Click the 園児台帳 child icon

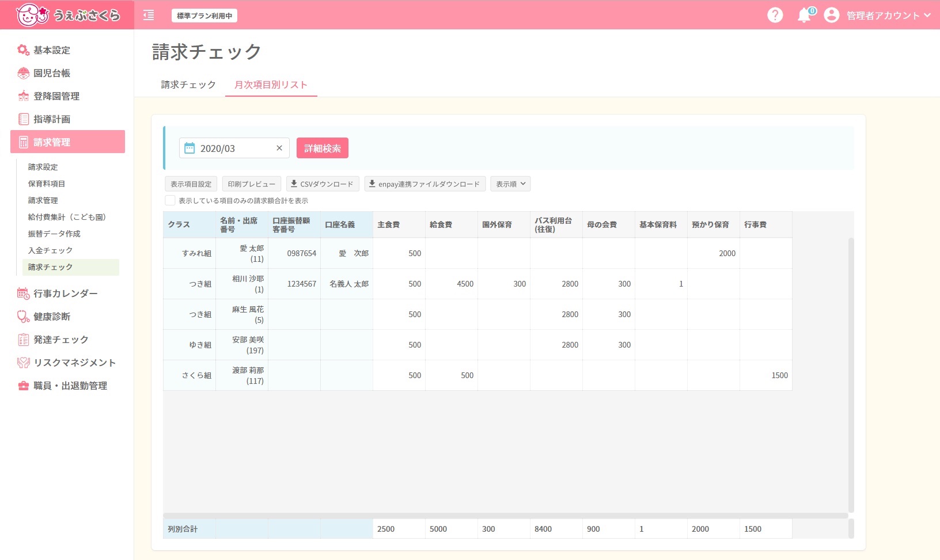(x=23, y=73)
